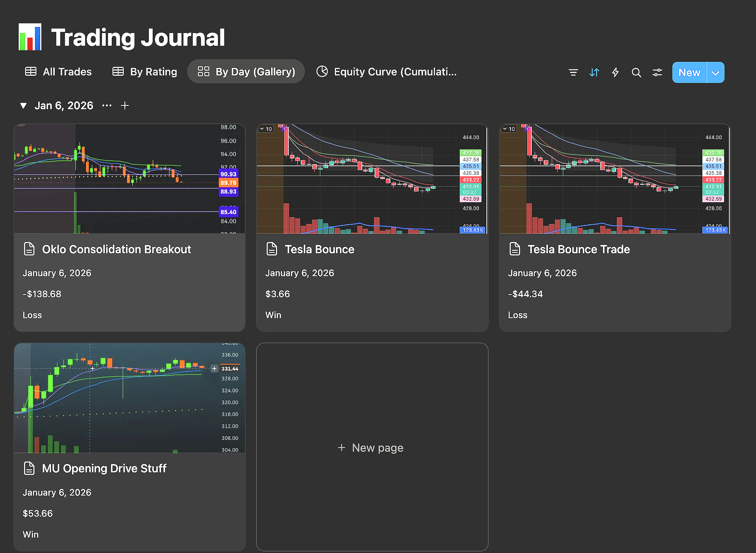
Task: Click the search icon in the toolbar
Action: (x=636, y=72)
